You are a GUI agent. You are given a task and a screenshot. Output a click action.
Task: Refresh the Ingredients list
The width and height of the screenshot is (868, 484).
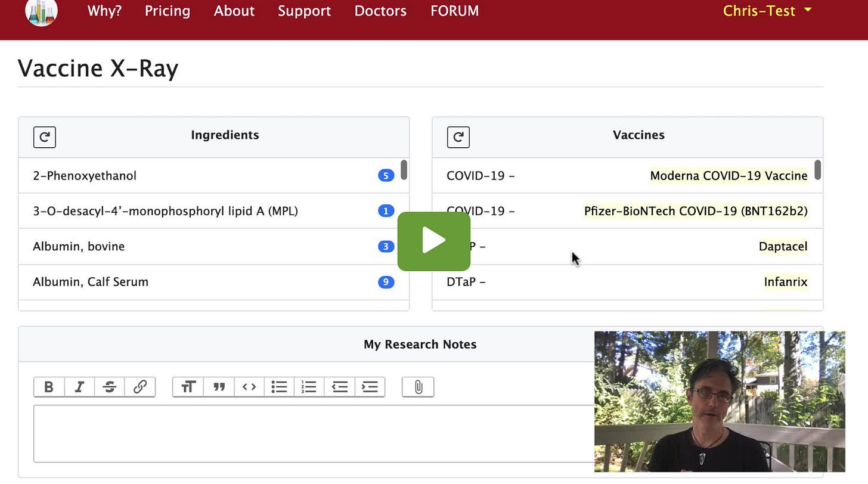(45, 137)
